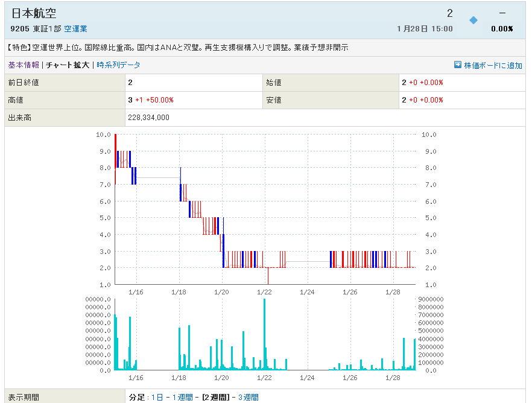Click the 出来高 value 228,334,000
The image size is (532, 403).
pyautogui.click(x=148, y=118)
